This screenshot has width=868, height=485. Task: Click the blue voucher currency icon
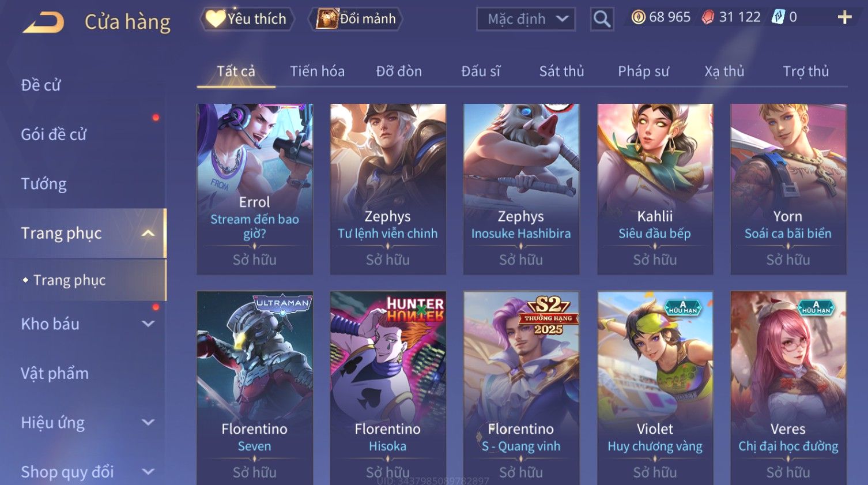click(x=778, y=17)
